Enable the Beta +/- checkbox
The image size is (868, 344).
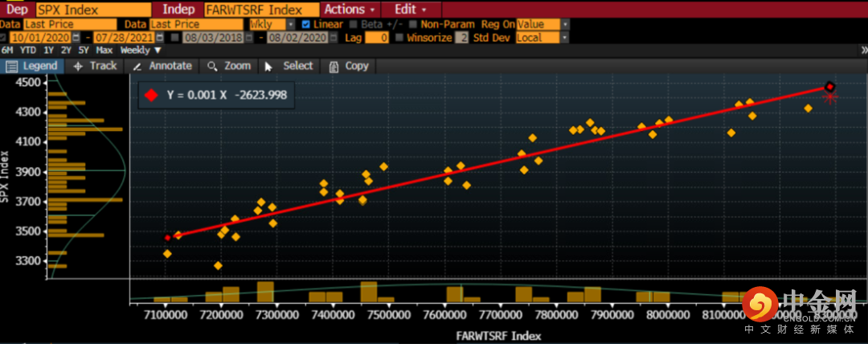click(x=355, y=24)
